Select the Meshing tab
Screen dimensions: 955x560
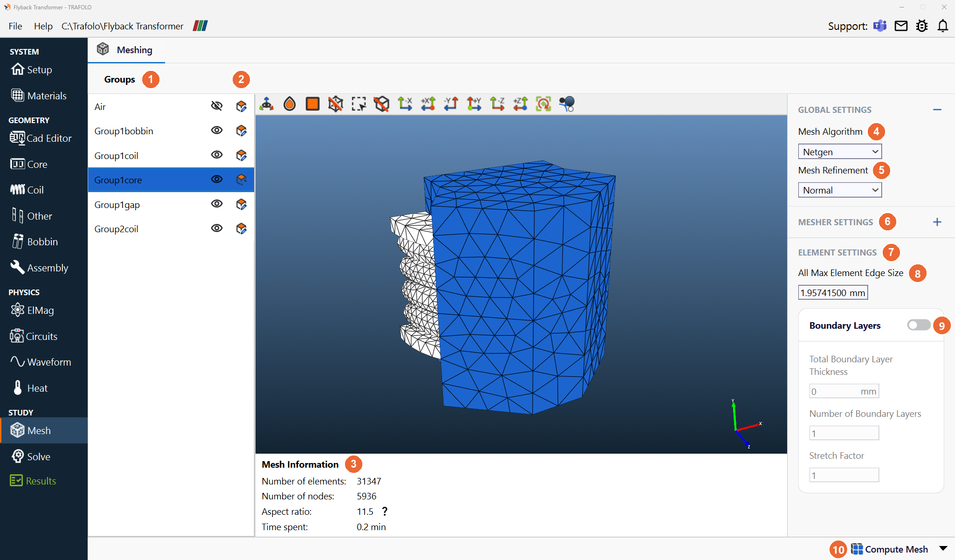click(x=126, y=50)
